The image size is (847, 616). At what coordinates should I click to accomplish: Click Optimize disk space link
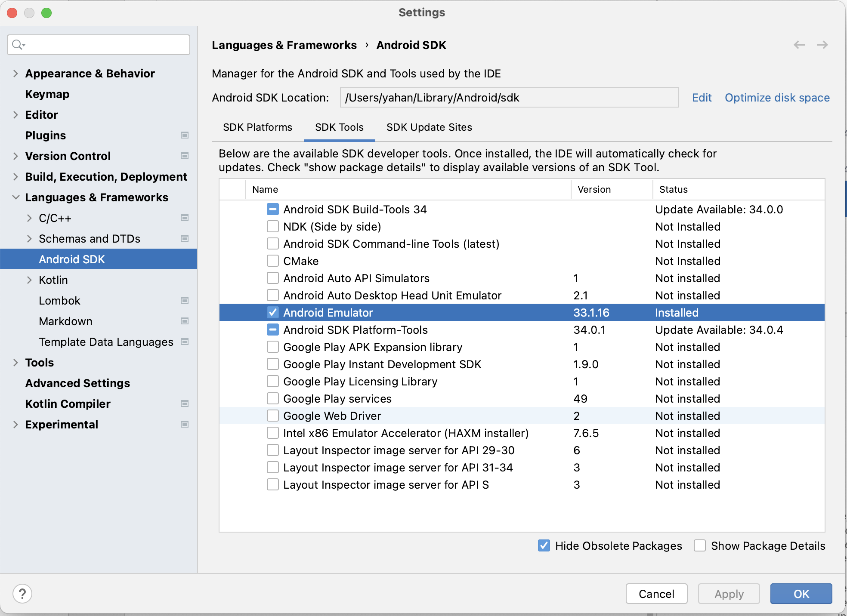[777, 98]
